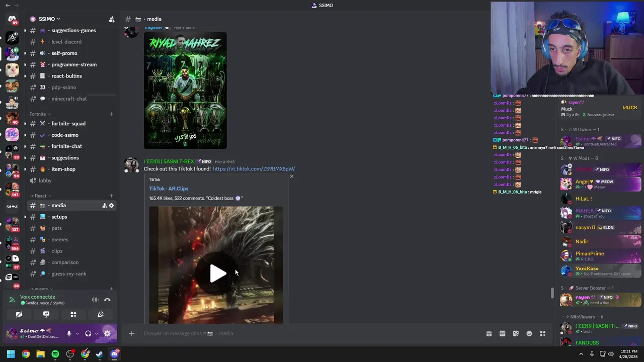The height and width of the screenshot is (362, 644).
Task: Open minecraft-chat channel
Action: (71, 99)
